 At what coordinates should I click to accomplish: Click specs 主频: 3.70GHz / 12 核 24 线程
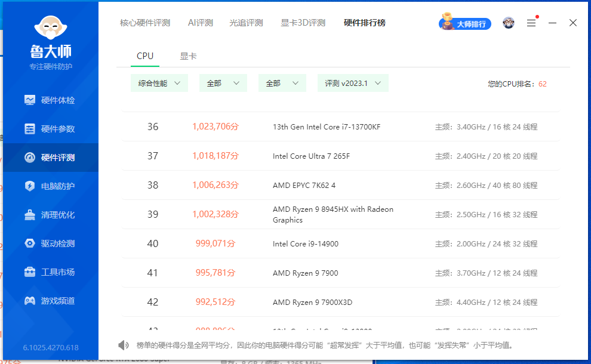tap(486, 273)
